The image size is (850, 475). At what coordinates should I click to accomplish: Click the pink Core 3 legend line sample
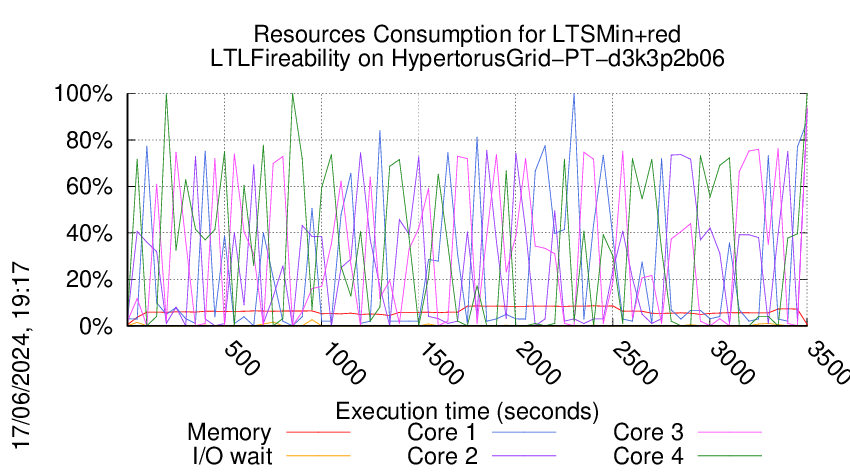coord(730,433)
